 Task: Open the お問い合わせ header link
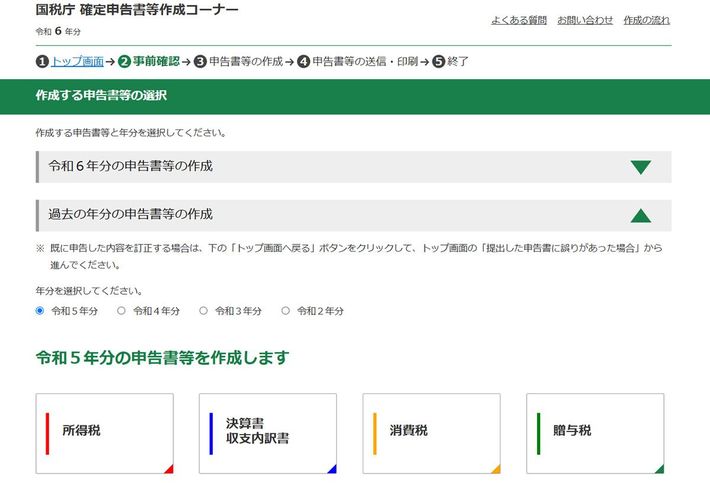584,20
